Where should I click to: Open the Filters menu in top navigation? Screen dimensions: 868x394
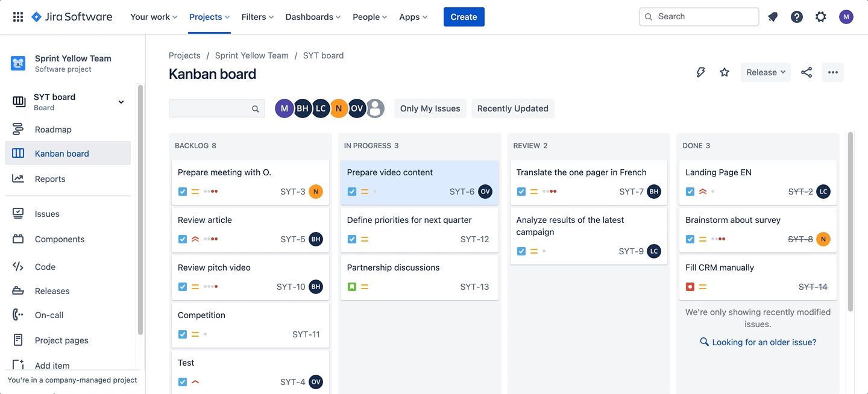257,17
